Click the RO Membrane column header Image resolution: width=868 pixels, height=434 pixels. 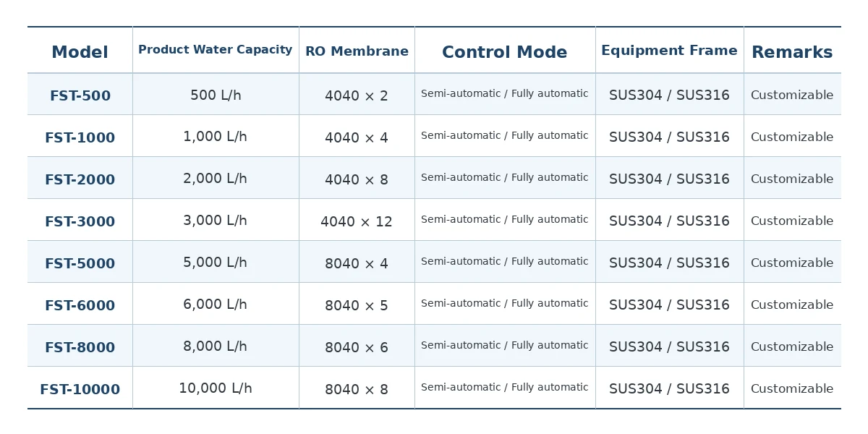click(x=357, y=51)
